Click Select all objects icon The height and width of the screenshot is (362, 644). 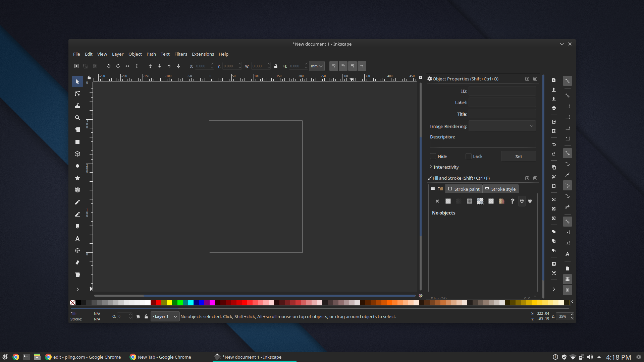(x=76, y=66)
